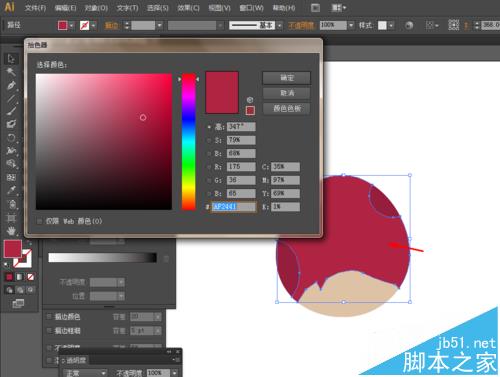Open the 对象(O) menu

[x=96, y=8]
